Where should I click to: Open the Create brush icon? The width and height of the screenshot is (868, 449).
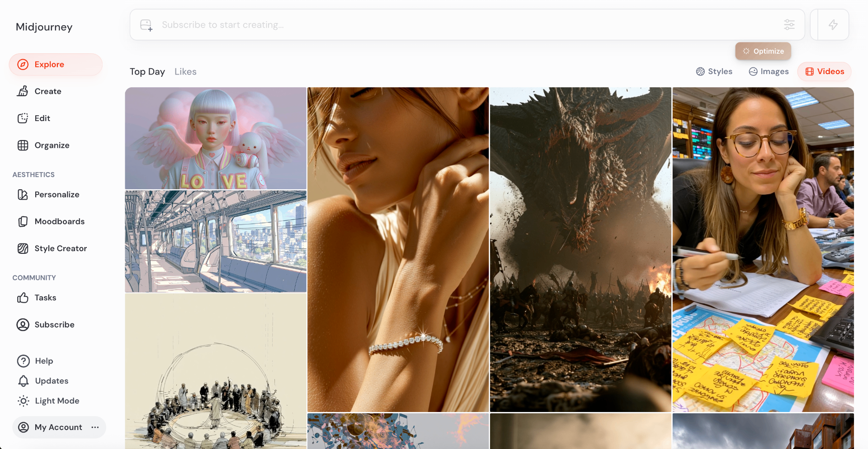(23, 91)
